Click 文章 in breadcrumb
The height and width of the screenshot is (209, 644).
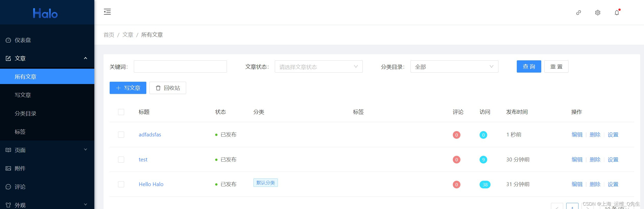coord(128,35)
